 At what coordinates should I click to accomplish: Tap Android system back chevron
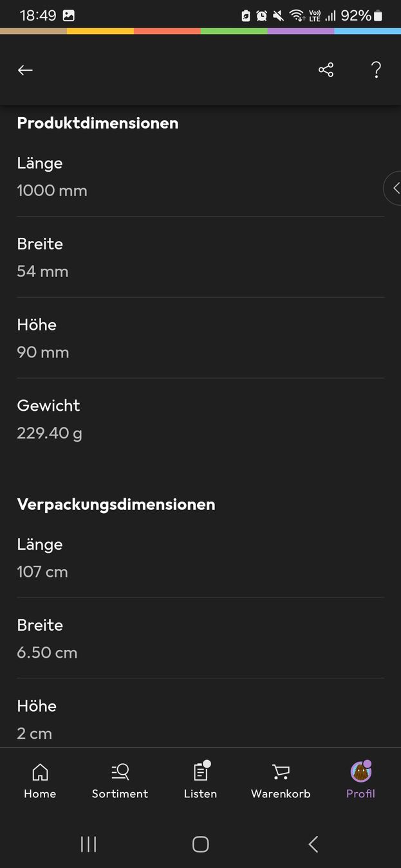(313, 844)
